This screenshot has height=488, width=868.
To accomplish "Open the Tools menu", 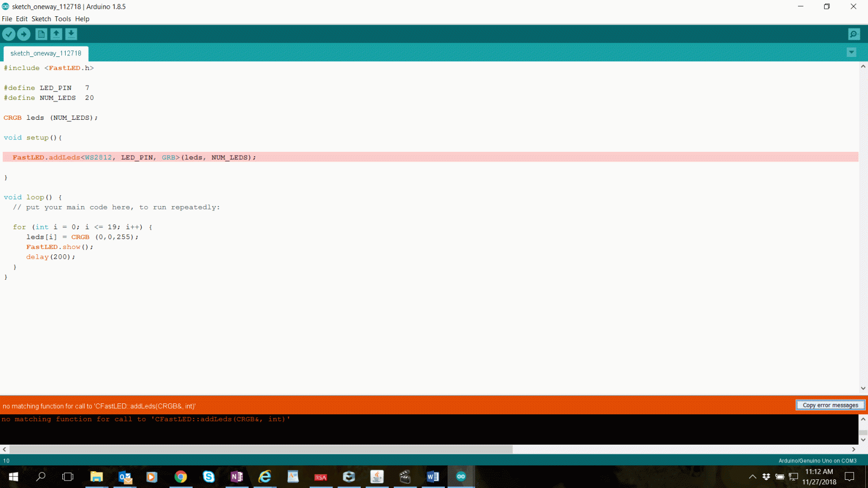I will tap(63, 18).
